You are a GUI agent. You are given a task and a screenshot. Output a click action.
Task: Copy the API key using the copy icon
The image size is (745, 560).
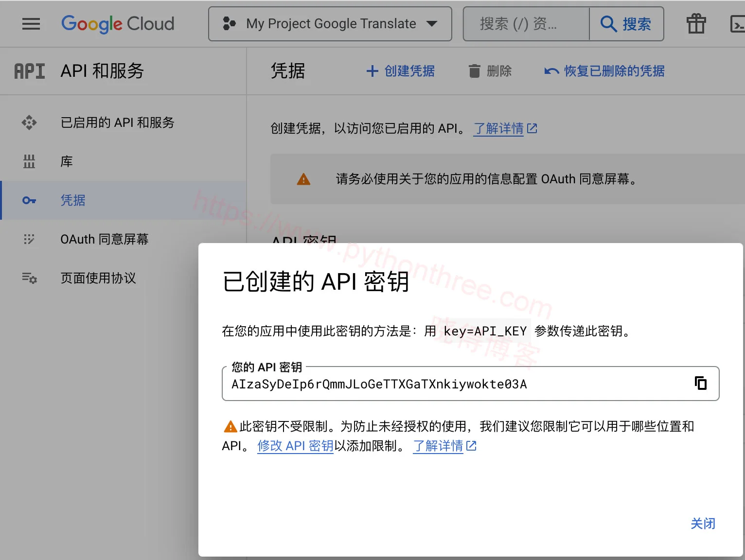(x=701, y=384)
